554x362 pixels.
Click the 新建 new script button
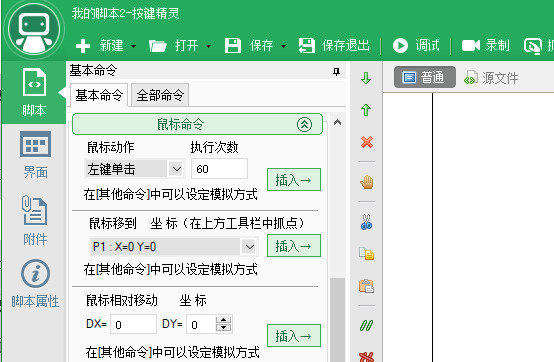tap(99, 46)
